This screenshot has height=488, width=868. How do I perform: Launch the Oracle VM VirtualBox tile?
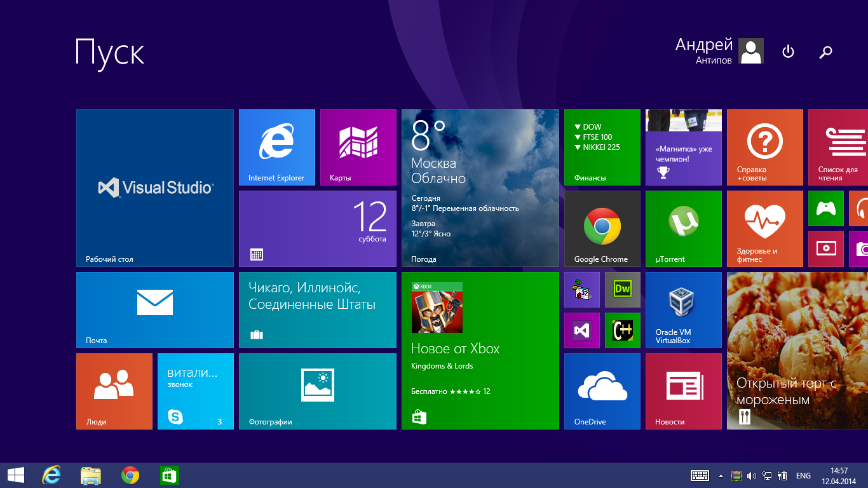pyautogui.click(x=684, y=310)
